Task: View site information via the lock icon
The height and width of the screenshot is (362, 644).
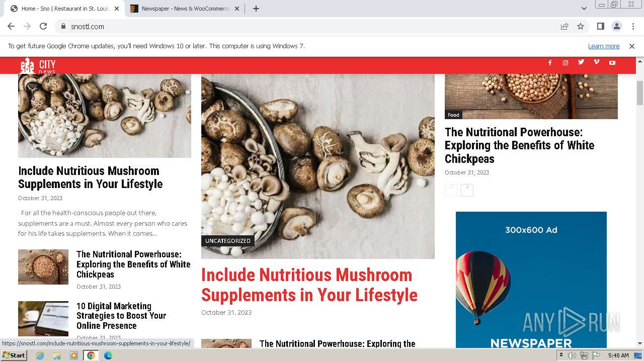Action: (x=63, y=26)
